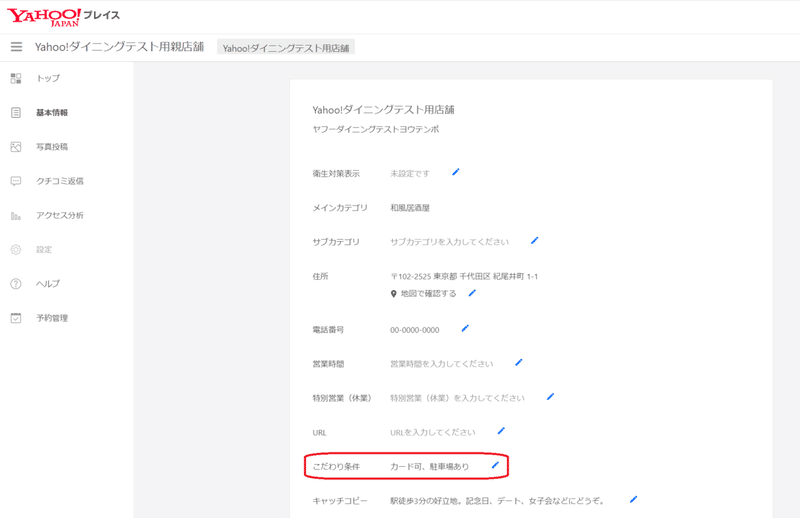Viewport: 800px width, 518px height.
Task: Edit キャッチコピー with pencil icon
Action: click(633, 499)
